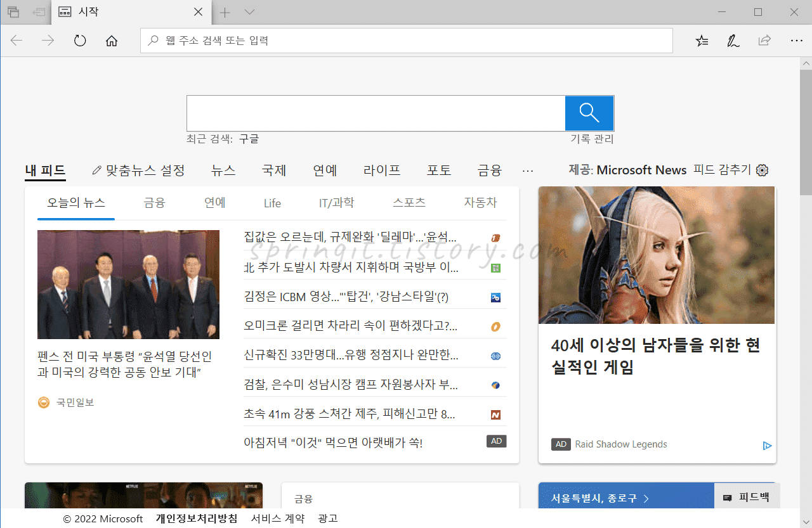Click the browser Forward arrow
Viewport: 812px width, 528px height.
pos(48,41)
